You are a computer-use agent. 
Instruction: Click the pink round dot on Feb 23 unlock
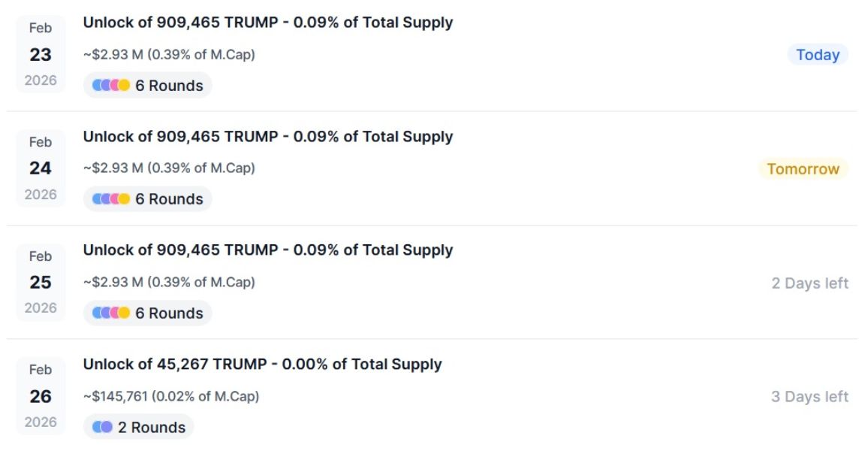click(115, 85)
